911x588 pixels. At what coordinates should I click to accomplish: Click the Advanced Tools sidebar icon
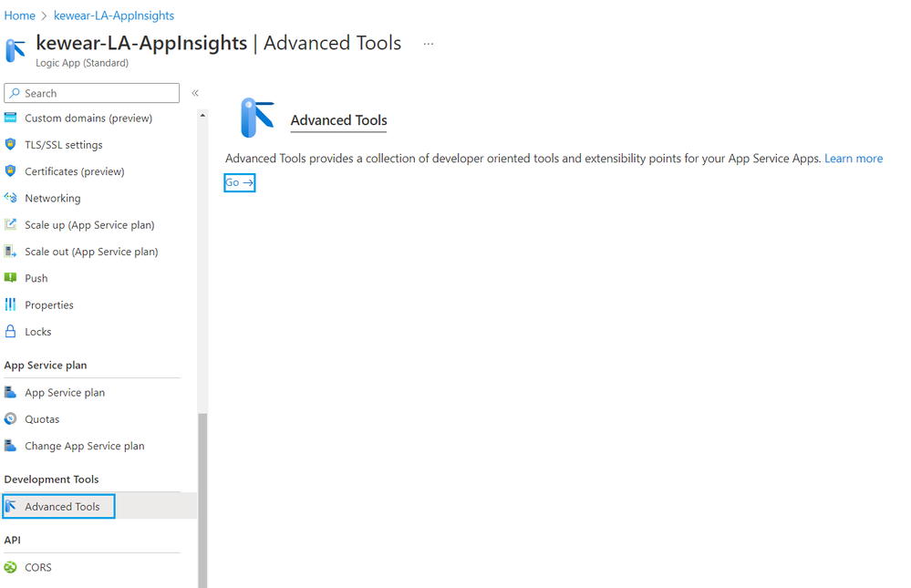(x=10, y=506)
